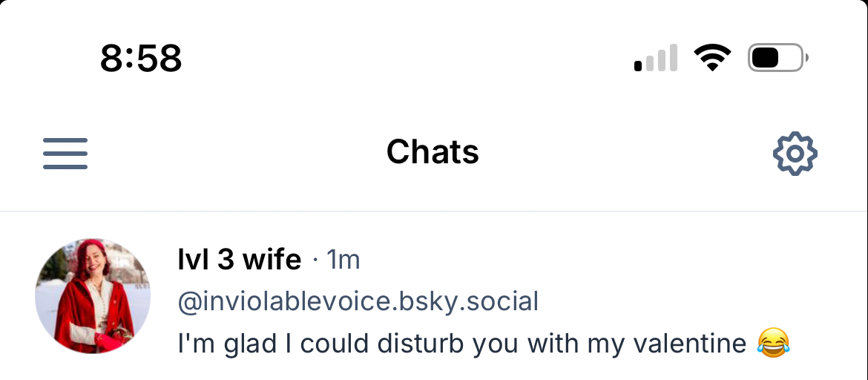
Task: Click the 1m timestamp beside the name
Action: point(343,260)
